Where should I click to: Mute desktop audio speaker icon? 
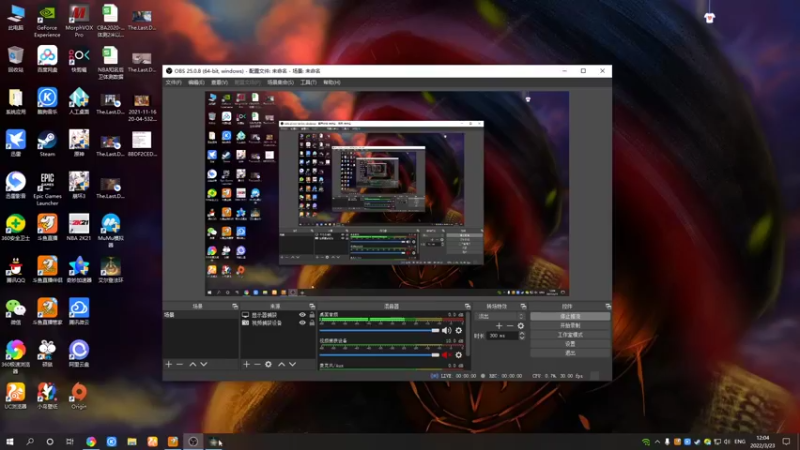[446, 331]
